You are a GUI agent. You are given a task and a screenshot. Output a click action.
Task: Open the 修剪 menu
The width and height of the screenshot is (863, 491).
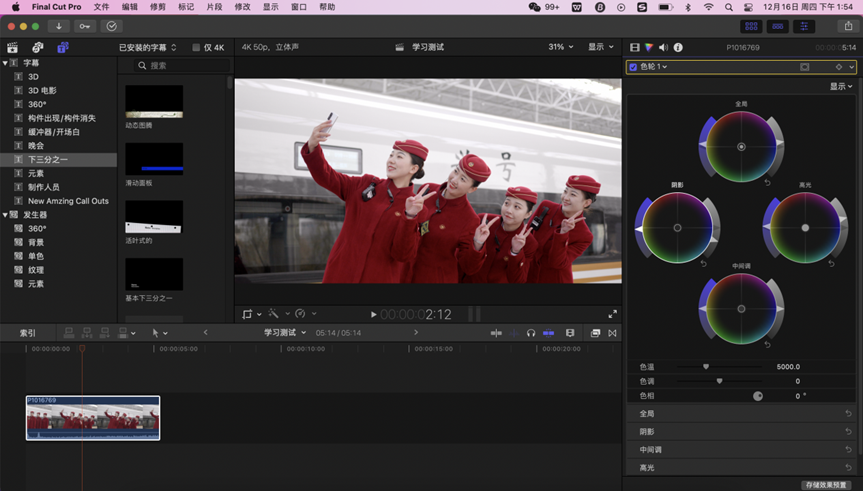coord(157,7)
